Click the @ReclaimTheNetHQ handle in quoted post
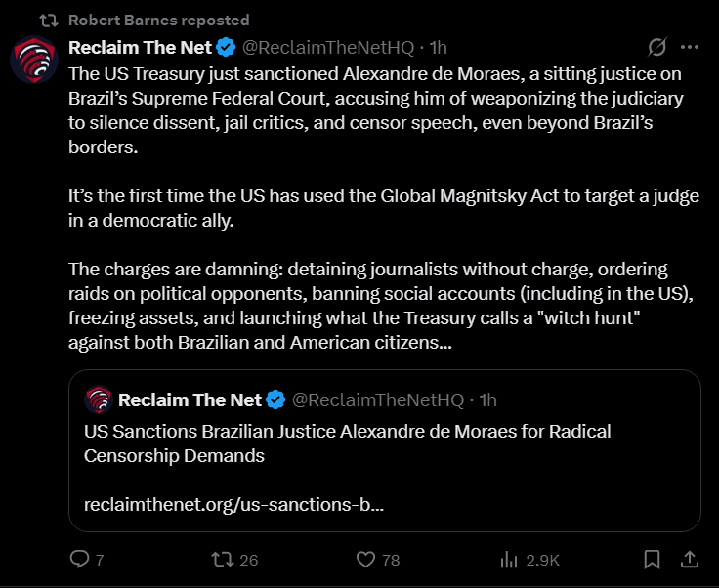Image resolution: width=719 pixels, height=588 pixels. 378,400
